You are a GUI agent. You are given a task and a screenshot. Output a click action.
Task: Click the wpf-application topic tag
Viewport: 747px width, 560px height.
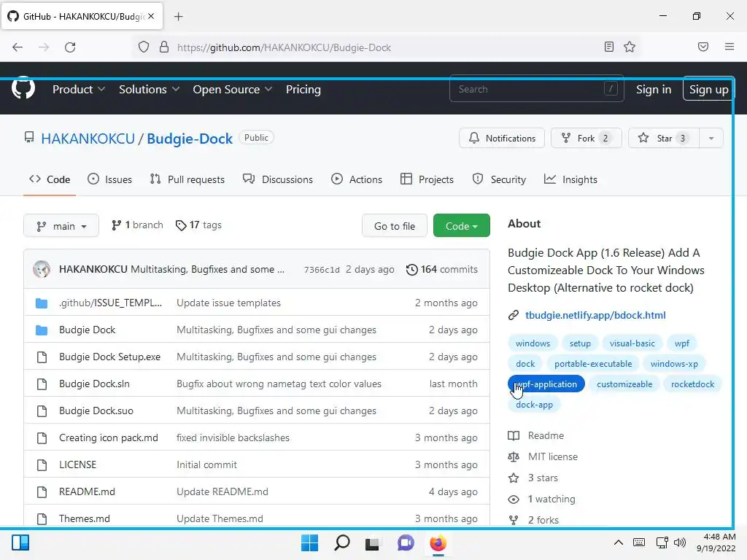546,384
